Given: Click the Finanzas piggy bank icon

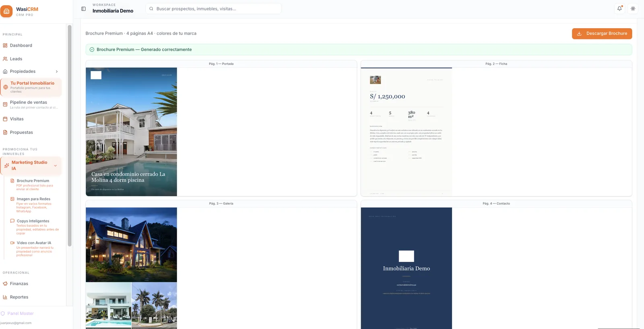Looking at the screenshot, I should point(5,284).
